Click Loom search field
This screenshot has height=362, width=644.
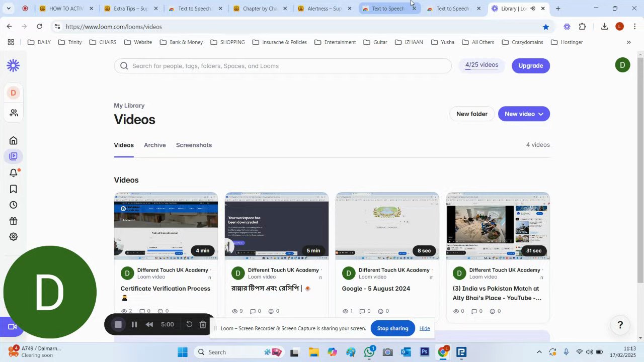pos(283,66)
